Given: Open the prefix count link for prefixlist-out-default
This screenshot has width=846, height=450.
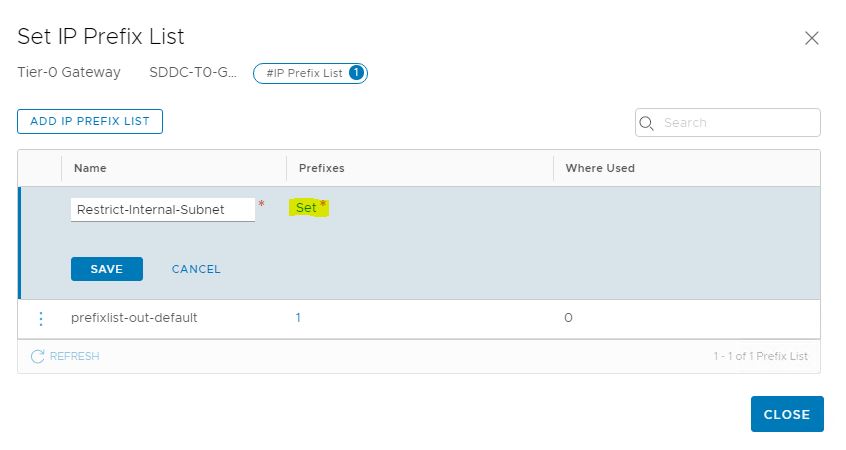Looking at the screenshot, I should pos(298,318).
